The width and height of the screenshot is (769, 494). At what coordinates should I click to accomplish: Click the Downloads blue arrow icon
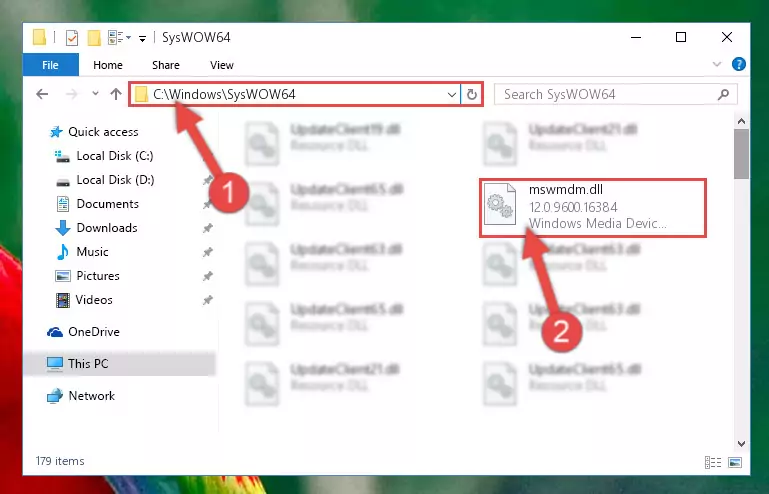click(x=63, y=228)
